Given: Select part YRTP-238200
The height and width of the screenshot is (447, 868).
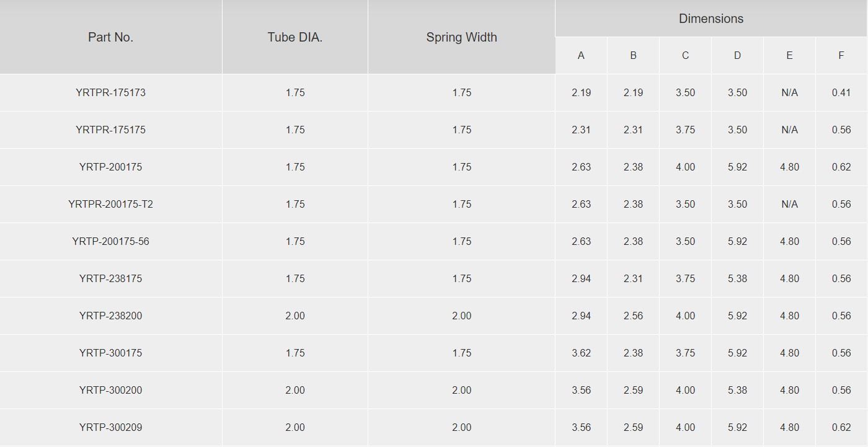Looking at the screenshot, I should coord(110,316).
